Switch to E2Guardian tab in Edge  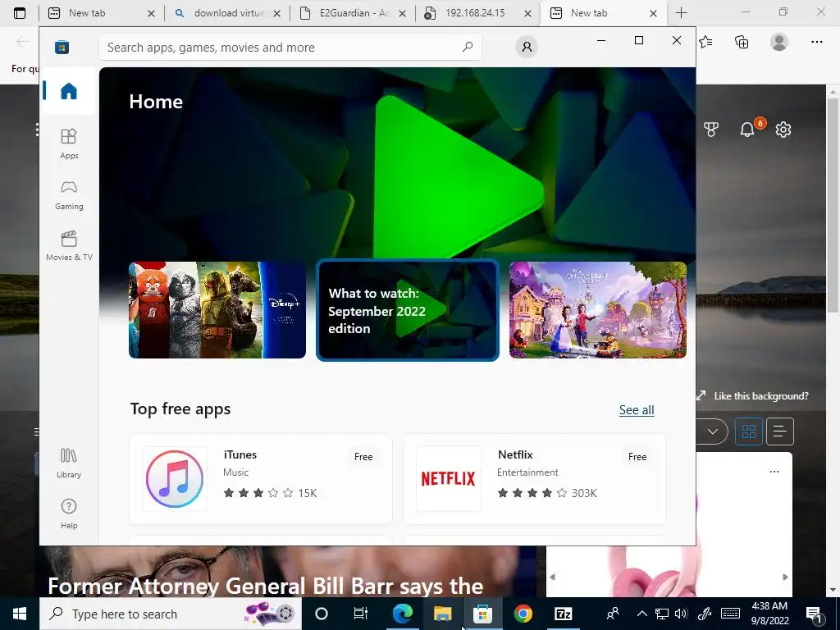click(x=353, y=13)
